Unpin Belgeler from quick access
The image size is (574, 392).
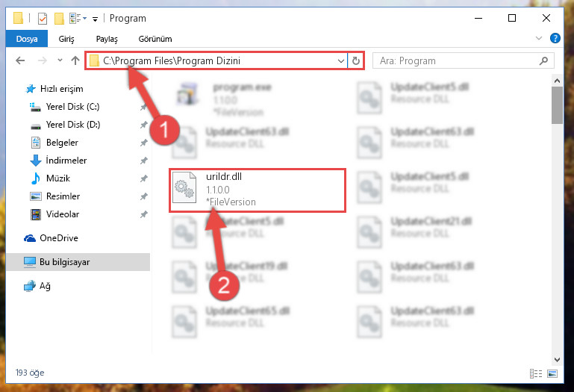[144, 143]
